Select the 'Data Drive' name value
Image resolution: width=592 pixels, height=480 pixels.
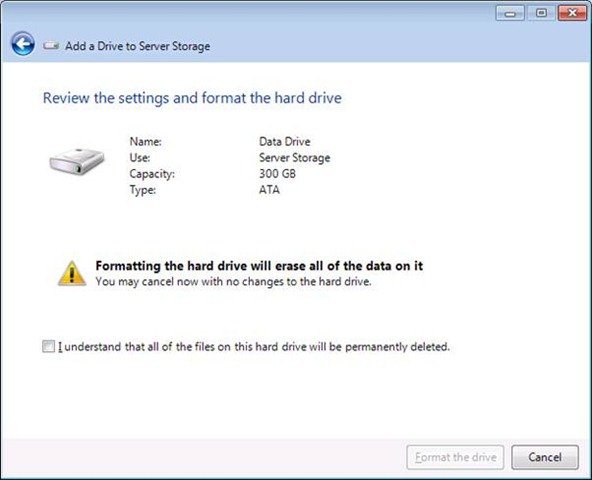(285, 142)
